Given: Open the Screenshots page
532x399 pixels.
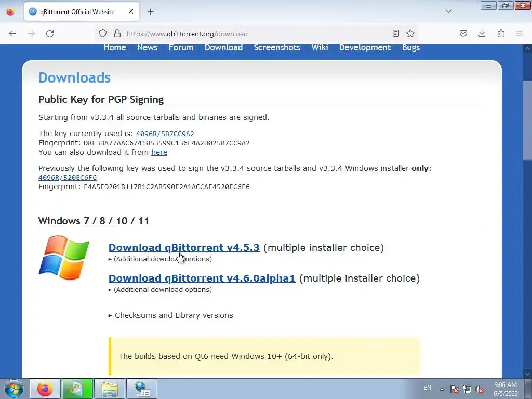Looking at the screenshot, I should tap(277, 47).
